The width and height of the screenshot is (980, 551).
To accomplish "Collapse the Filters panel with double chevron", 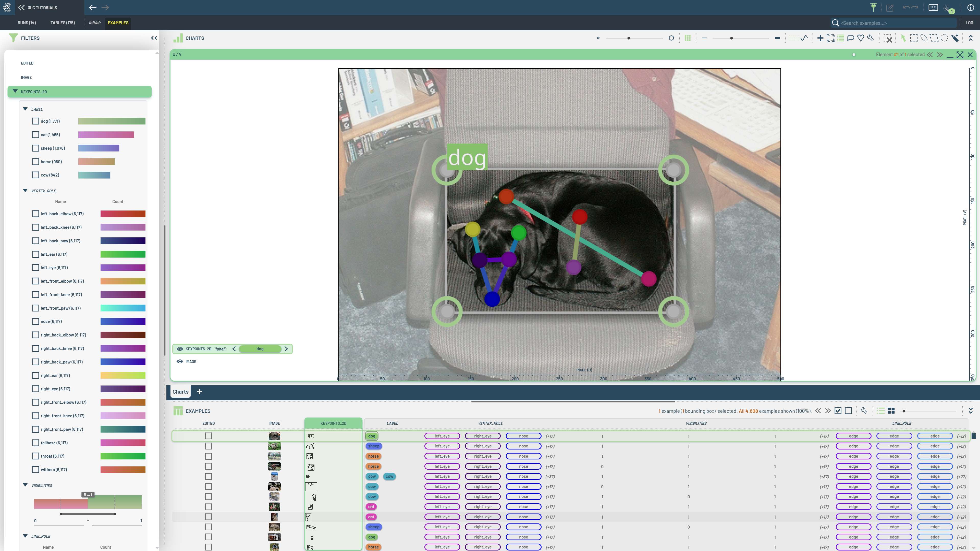I will pos(154,38).
